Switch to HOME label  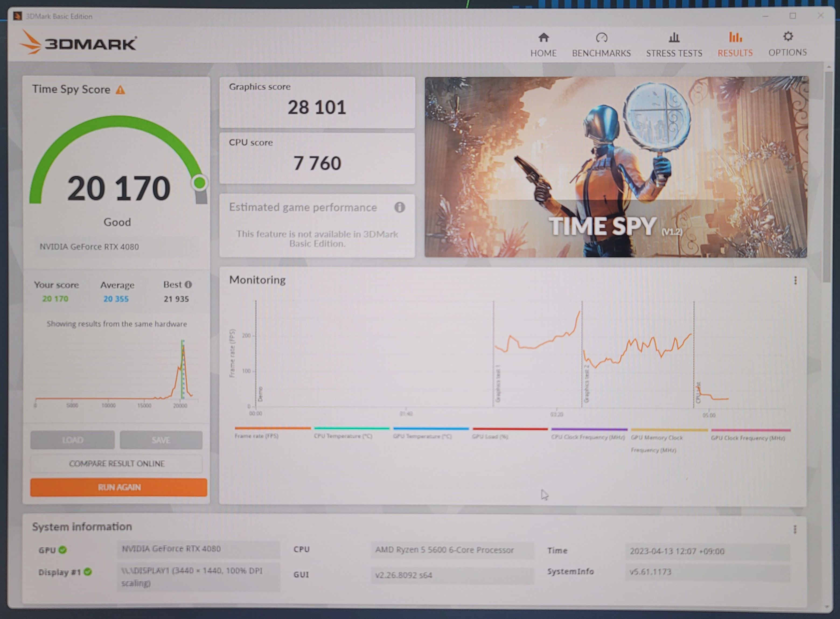[543, 53]
